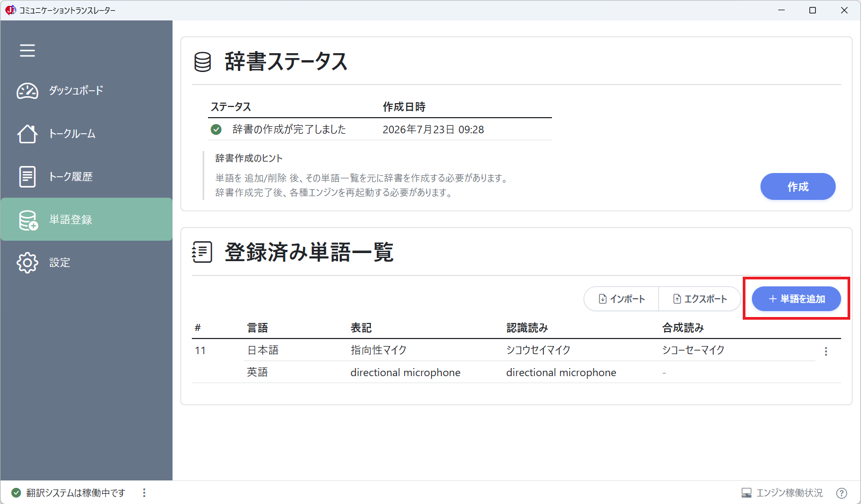Click the dashboard gauge icon
Screen dimensions: 861x504
(x=27, y=91)
